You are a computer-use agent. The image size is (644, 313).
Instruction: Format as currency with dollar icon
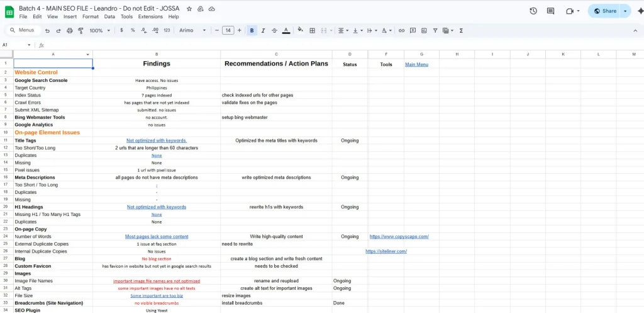click(121, 30)
